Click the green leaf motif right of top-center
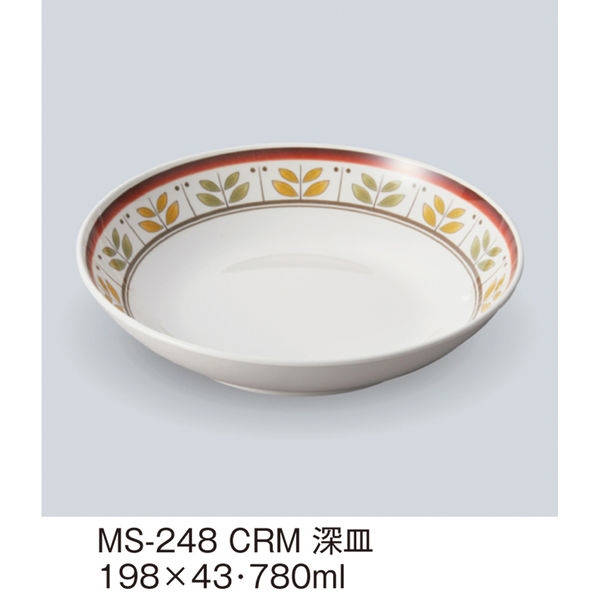600x600 pixels. click(378, 189)
